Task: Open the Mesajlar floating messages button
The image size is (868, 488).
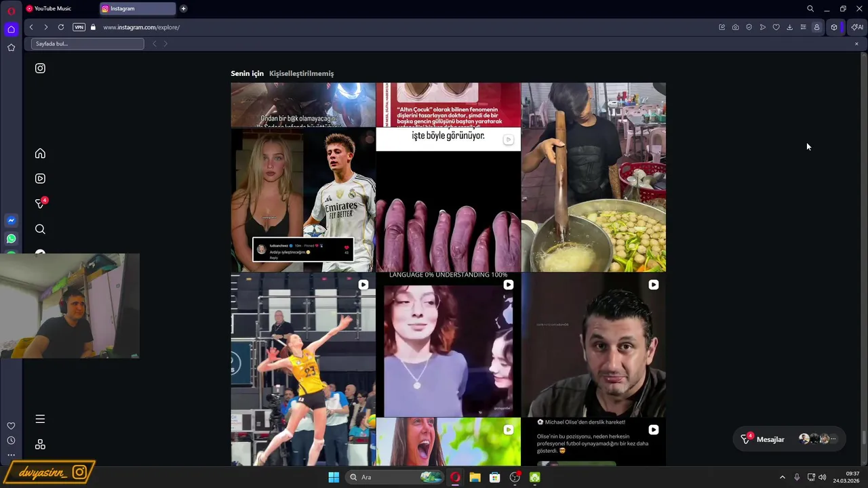Action: pos(788,439)
